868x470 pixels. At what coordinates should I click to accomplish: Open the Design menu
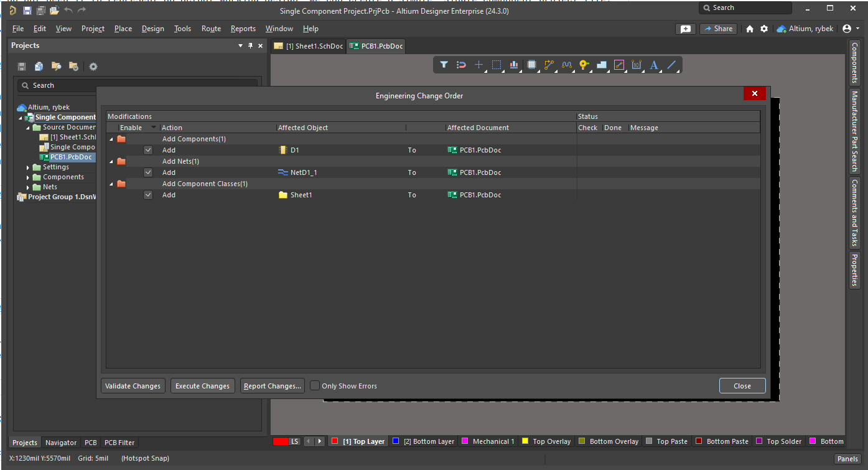[152, 29]
